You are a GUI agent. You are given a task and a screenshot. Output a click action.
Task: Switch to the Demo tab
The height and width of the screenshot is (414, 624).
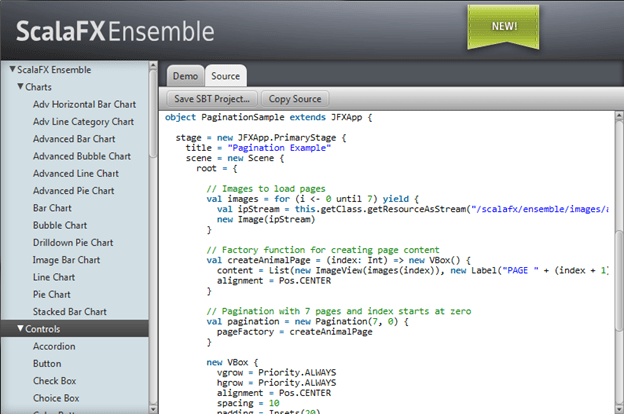point(185,76)
